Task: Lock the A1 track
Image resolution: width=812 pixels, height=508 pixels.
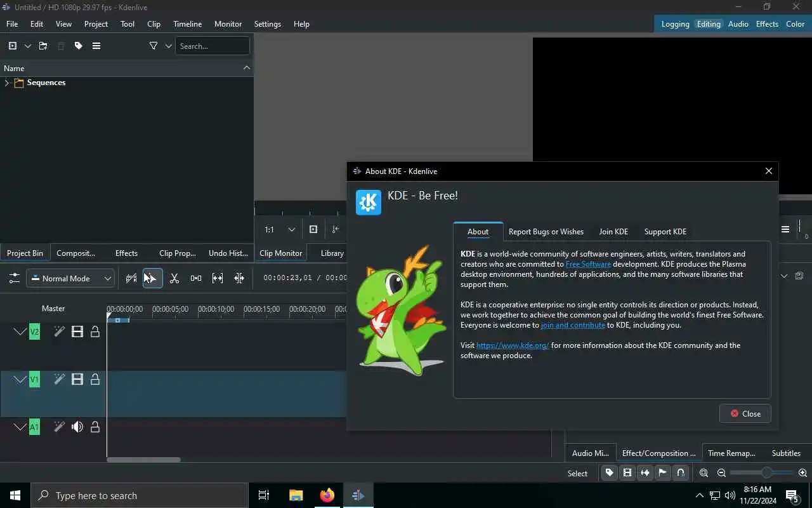Action: [95, 427]
